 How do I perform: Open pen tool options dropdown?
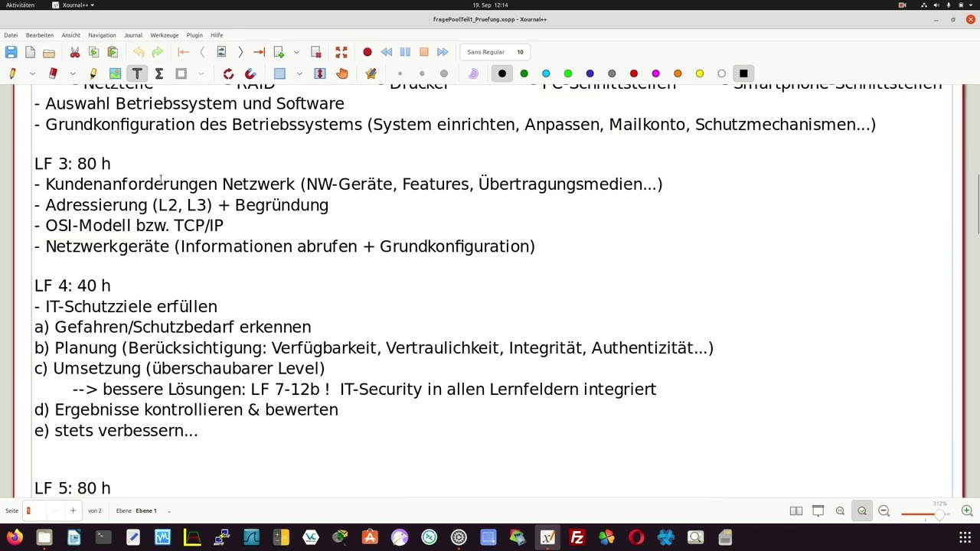[x=32, y=73]
